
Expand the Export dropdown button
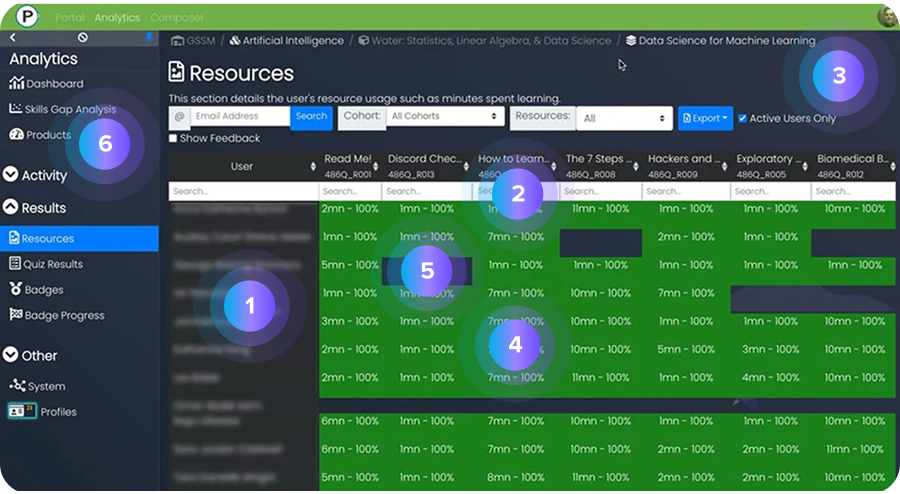coord(705,118)
